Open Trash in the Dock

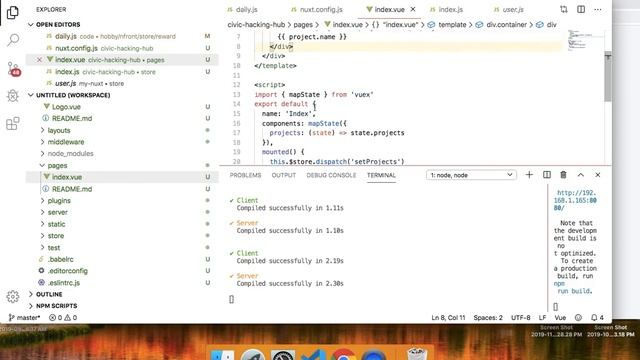pyautogui.click(x=417, y=354)
